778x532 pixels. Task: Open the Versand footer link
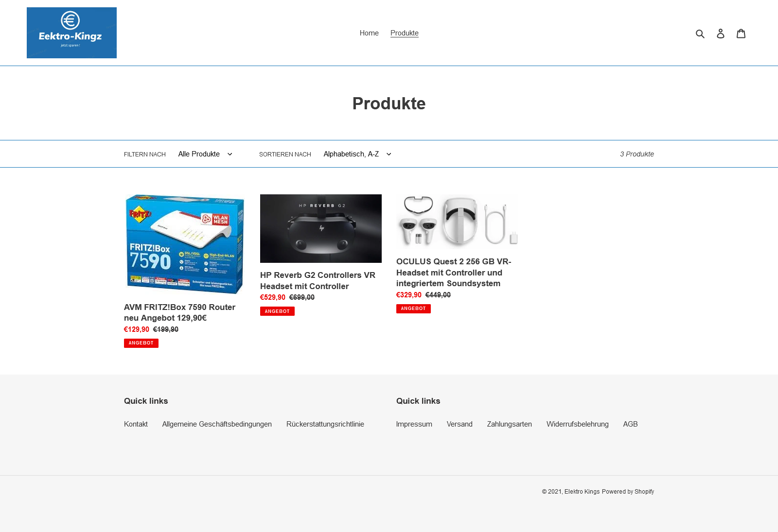460,424
